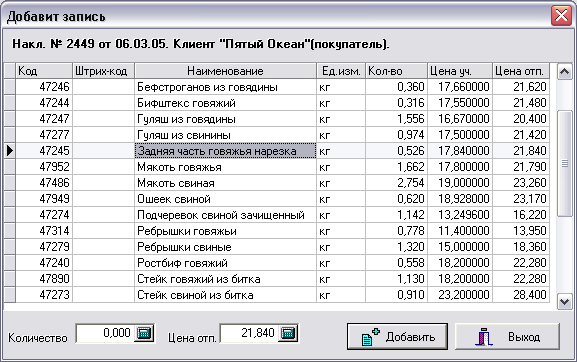Click code cell 47240
Screen dimensions: 577x362
tap(44, 263)
